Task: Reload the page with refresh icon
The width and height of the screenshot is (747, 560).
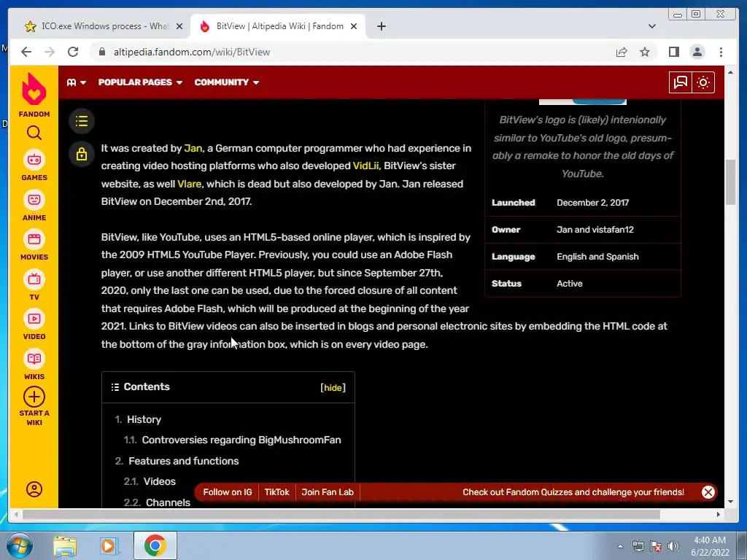Action: tap(73, 52)
